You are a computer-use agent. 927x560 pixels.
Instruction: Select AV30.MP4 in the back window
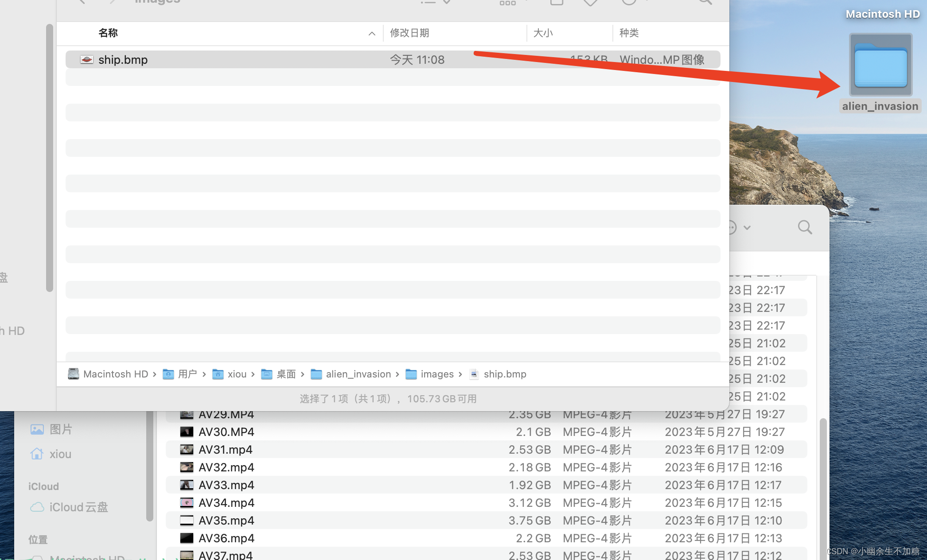pyautogui.click(x=486, y=432)
